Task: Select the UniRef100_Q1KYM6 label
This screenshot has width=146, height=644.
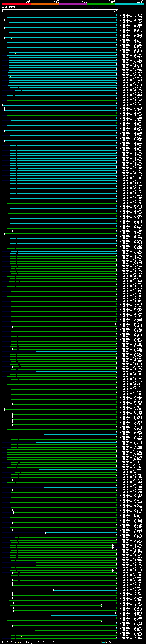Action: (x=131, y=618)
